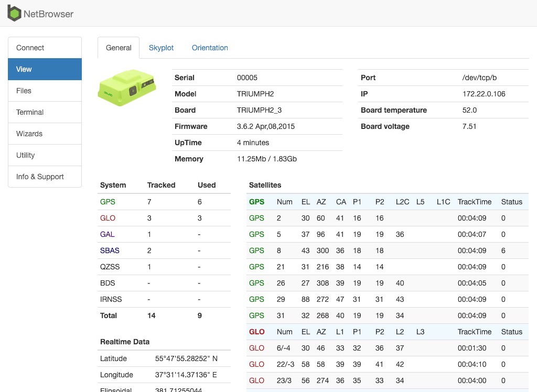Click the GAL system row label
This screenshot has width=537, height=392.
click(x=107, y=234)
